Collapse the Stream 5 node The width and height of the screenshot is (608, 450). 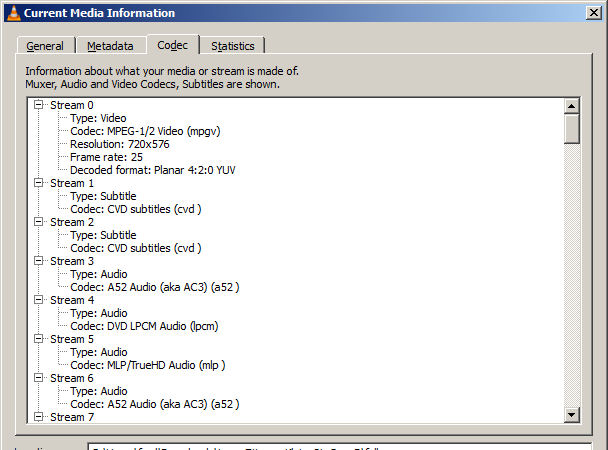pos(38,339)
